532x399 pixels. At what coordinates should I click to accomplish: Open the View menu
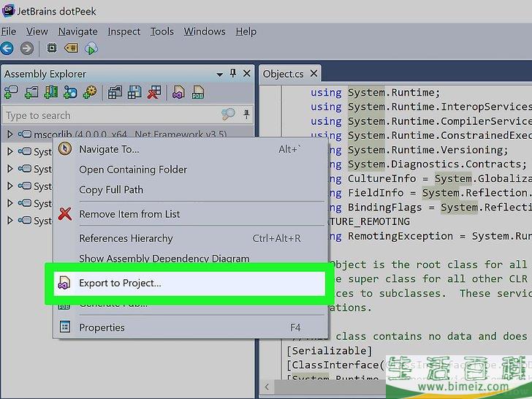tap(37, 31)
